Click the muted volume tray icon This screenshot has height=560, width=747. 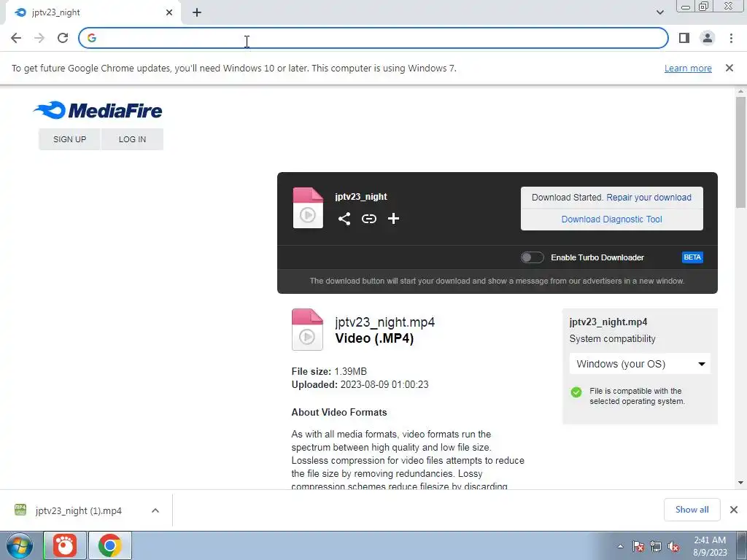[x=673, y=546]
